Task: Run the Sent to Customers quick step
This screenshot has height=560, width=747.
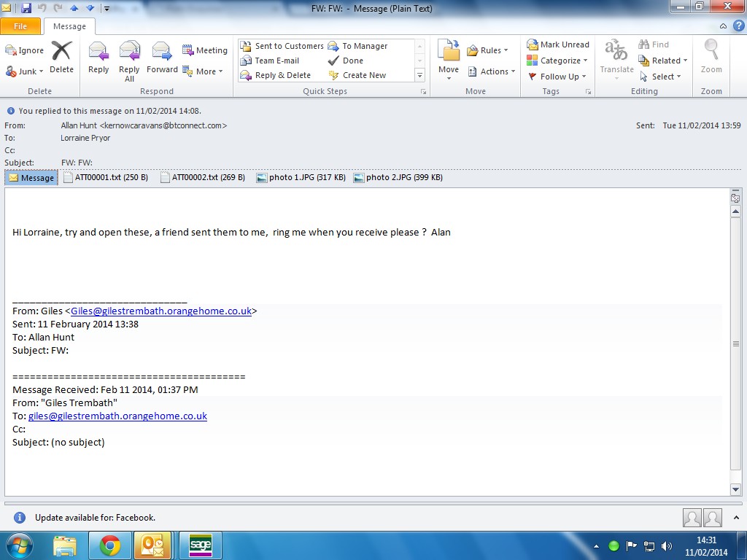Action: click(x=282, y=46)
